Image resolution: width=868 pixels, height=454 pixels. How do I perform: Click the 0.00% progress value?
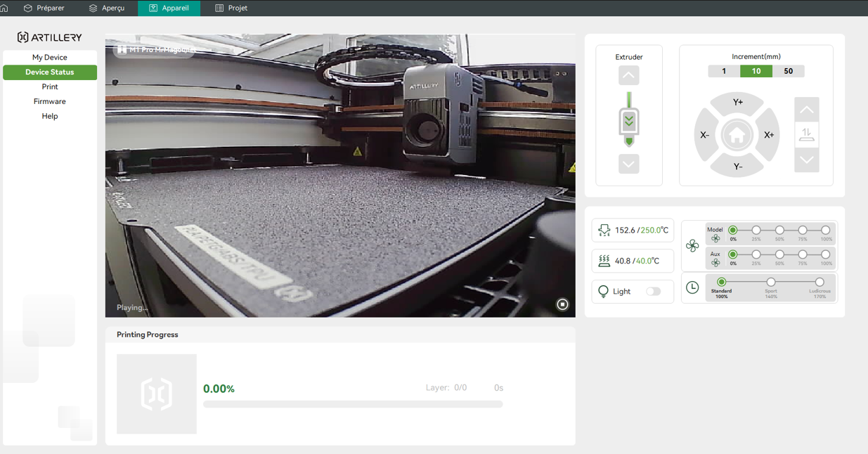coord(219,389)
